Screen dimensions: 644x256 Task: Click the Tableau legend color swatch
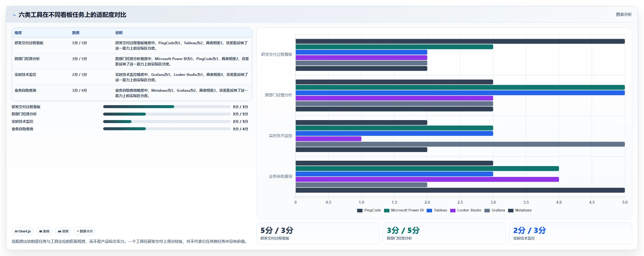(x=429, y=210)
